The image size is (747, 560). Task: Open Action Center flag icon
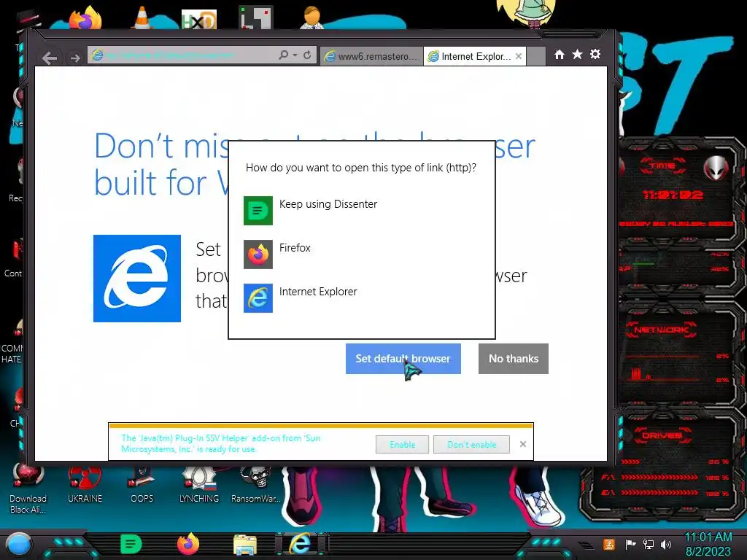[x=630, y=544]
